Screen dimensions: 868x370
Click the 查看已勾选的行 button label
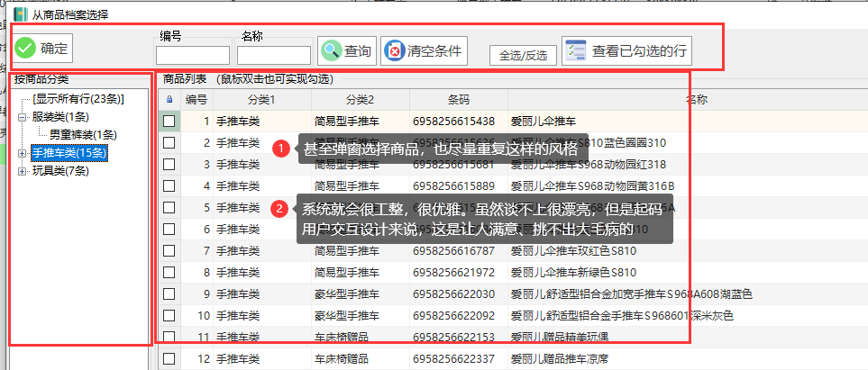click(x=639, y=51)
